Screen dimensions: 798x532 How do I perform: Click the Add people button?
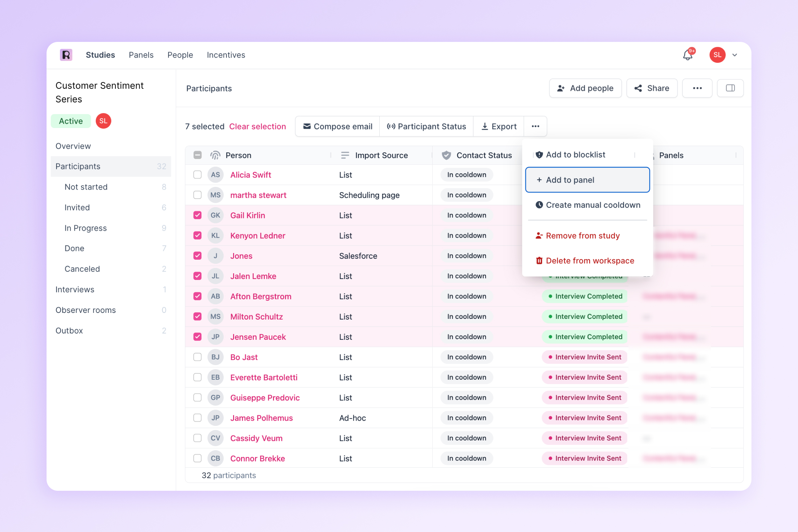(x=585, y=88)
